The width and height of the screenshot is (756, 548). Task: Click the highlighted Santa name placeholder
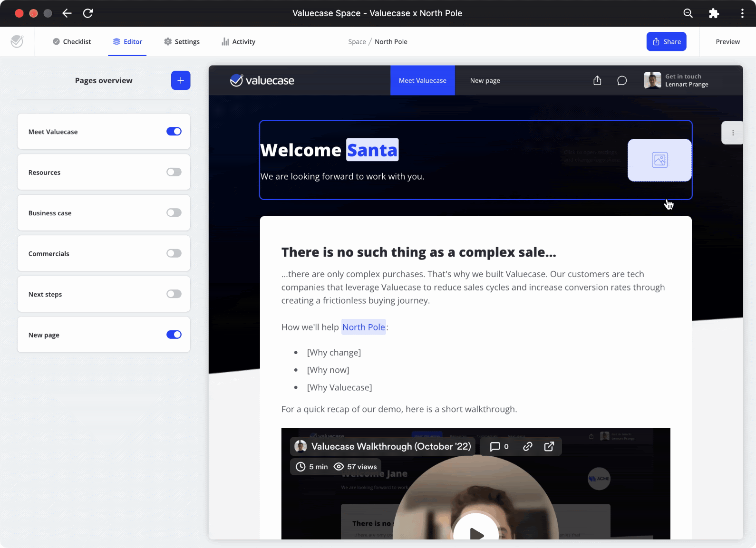[x=372, y=150]
